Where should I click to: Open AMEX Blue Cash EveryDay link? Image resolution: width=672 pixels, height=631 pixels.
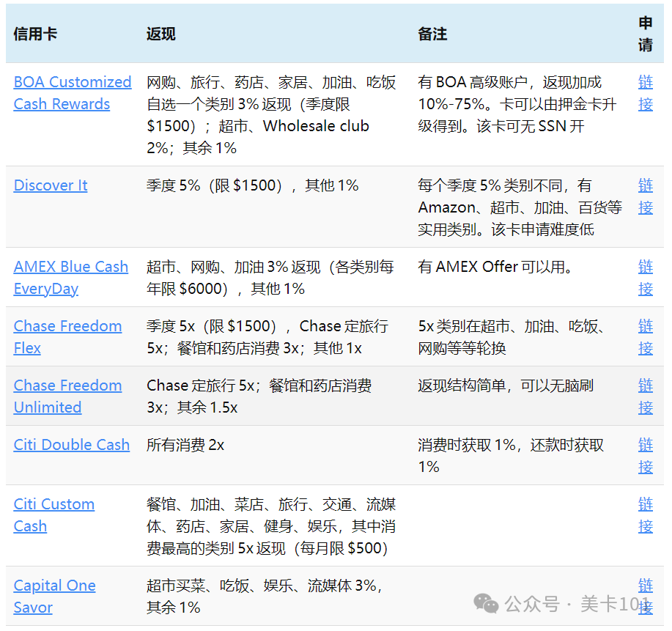click(x=70, y=278)
